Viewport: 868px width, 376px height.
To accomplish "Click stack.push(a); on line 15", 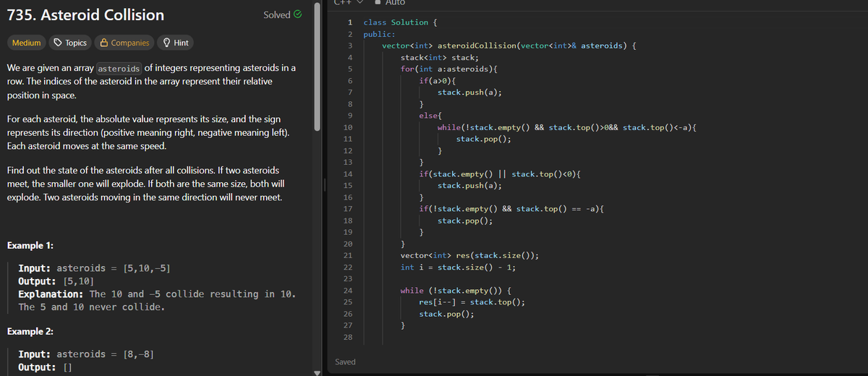I will pos(470,186).
